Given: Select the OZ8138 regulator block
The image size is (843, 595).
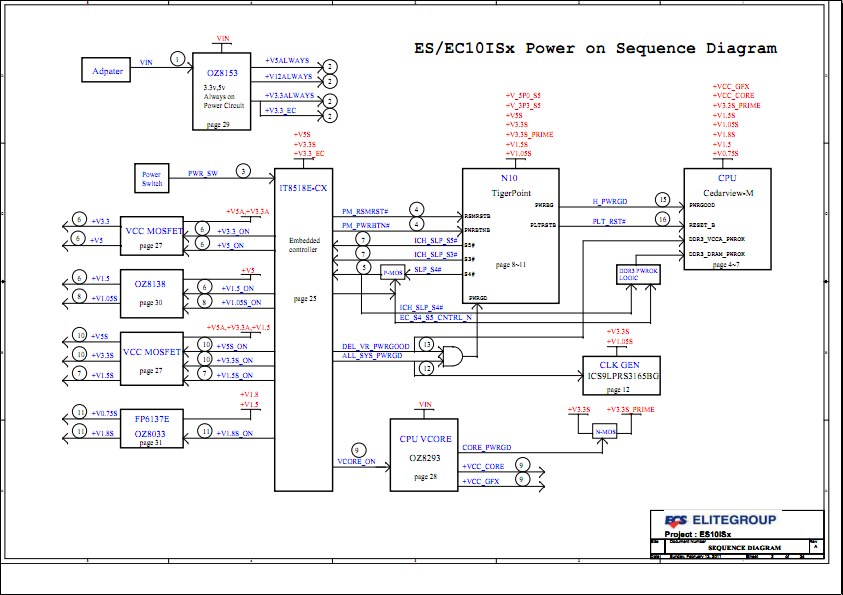Looking at the screenshot, I should click(152, 293).
